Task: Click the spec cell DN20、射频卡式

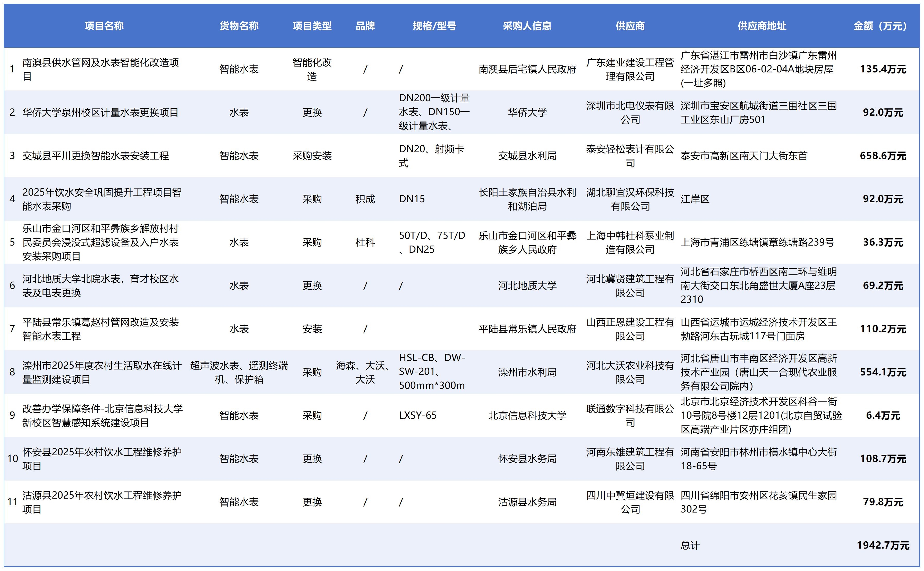Action: [431, 156]
